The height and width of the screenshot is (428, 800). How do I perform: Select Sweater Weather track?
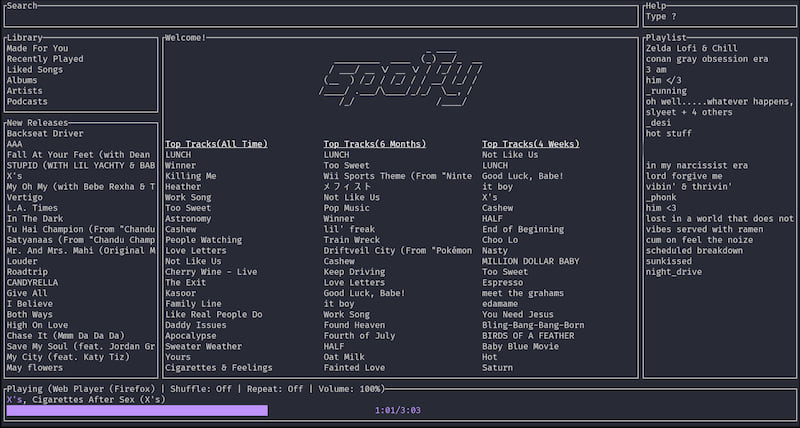click(x=204, y=346)
